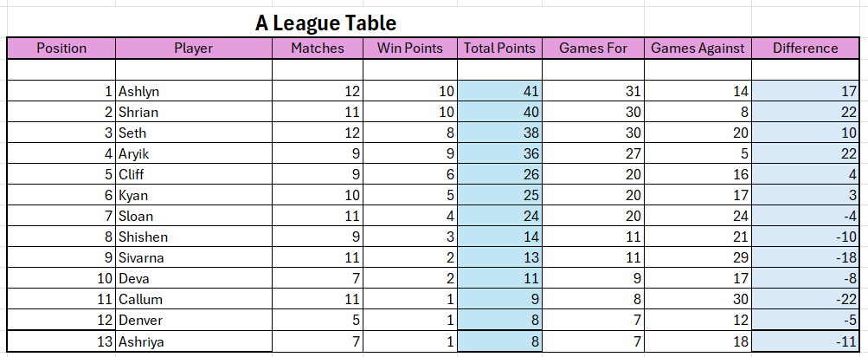Screen dimensions: 868x357
Task: Select Sloan's Difference cell showing -4
Action: coord(806,216)
